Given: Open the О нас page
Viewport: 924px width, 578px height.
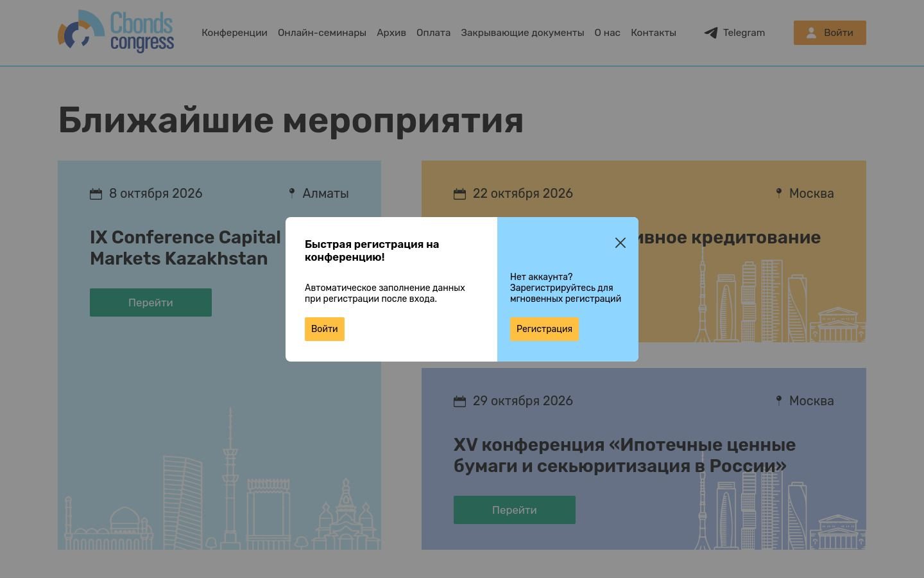Looking at the screenshot, I should coord(607,33).
